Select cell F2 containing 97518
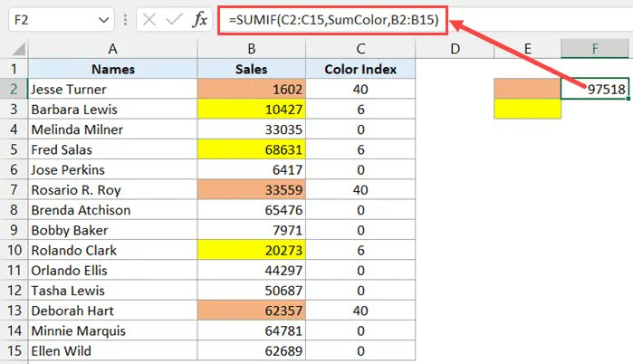The image size is (633, 364). (x=595, y=89)
